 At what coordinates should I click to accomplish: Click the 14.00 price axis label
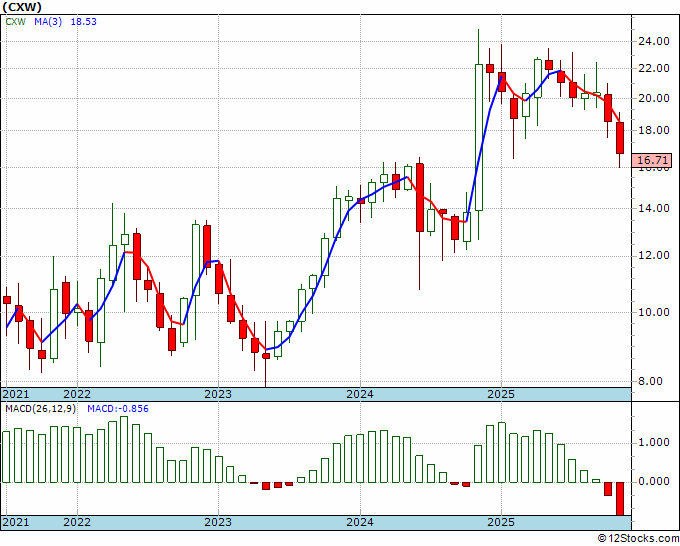coord(654,209)
